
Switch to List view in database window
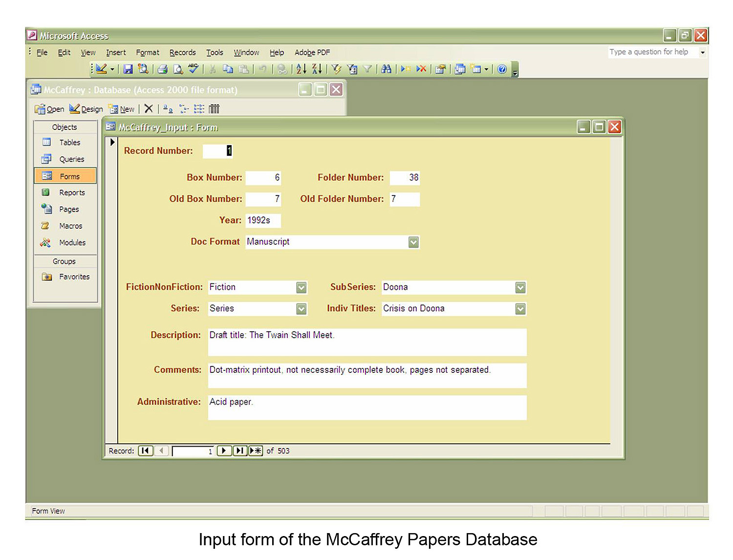click(x=199, y=109)
